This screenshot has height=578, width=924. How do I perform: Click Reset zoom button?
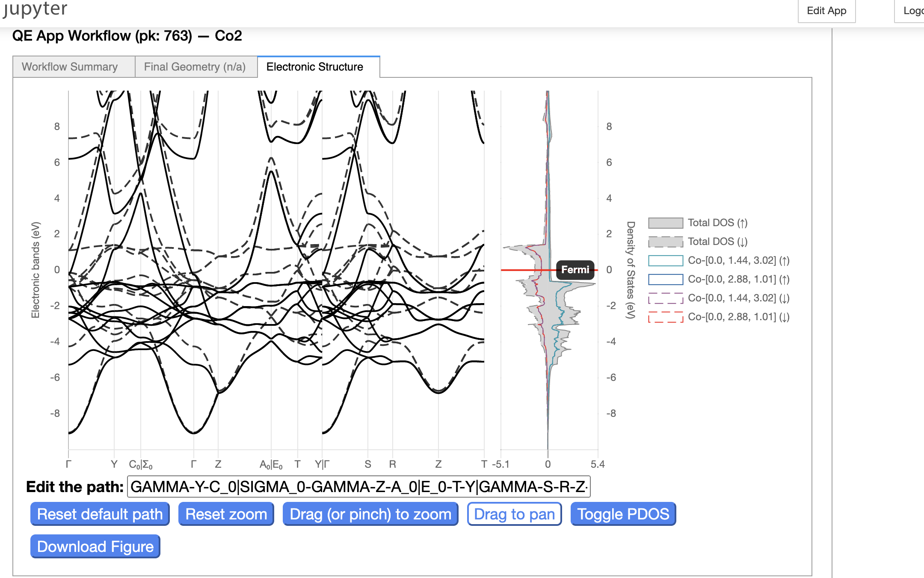(x=226, y=513)
